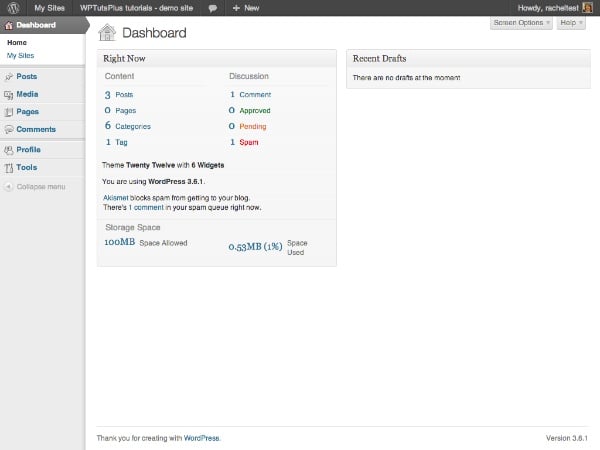
Task: Click the Profile user icon in sidebar
Action: [9, 150]
